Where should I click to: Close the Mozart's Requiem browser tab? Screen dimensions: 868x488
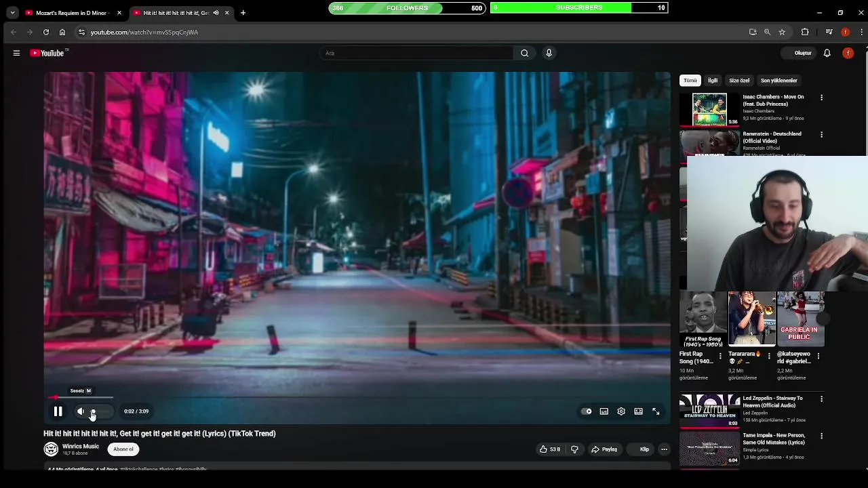point(119,13)
